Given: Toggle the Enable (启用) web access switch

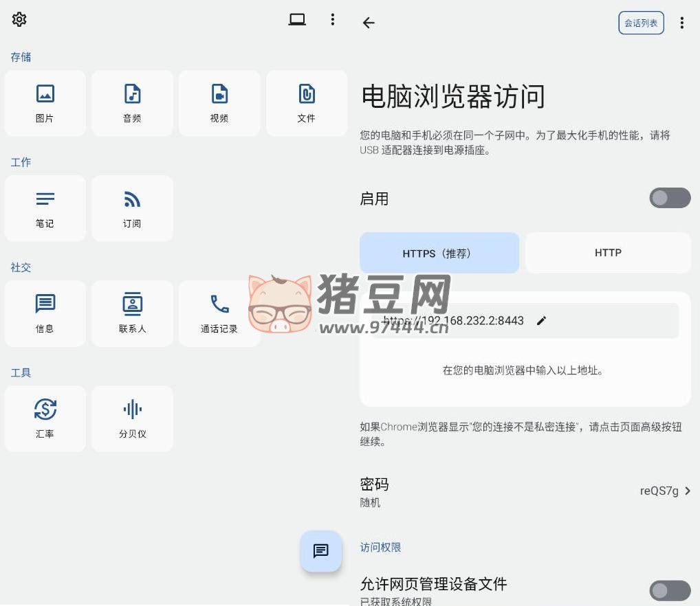Looking at the screenshot, I should 670,198.
